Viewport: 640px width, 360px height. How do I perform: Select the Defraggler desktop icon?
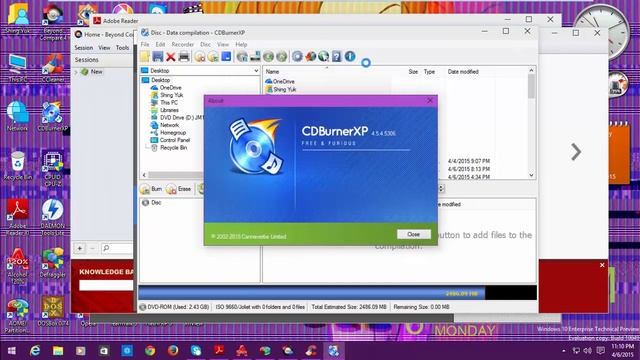click(53, 263)
